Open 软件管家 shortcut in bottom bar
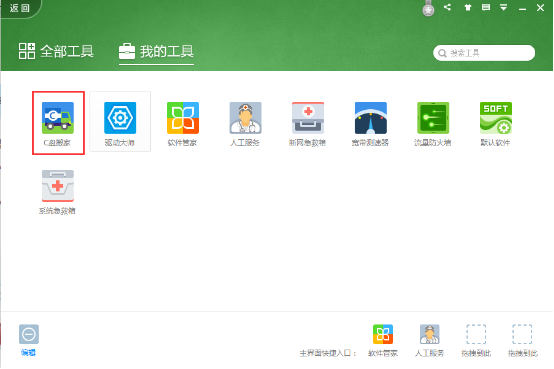Image resolution: width=554 pixels, height=369 pixels. (383, 340)
